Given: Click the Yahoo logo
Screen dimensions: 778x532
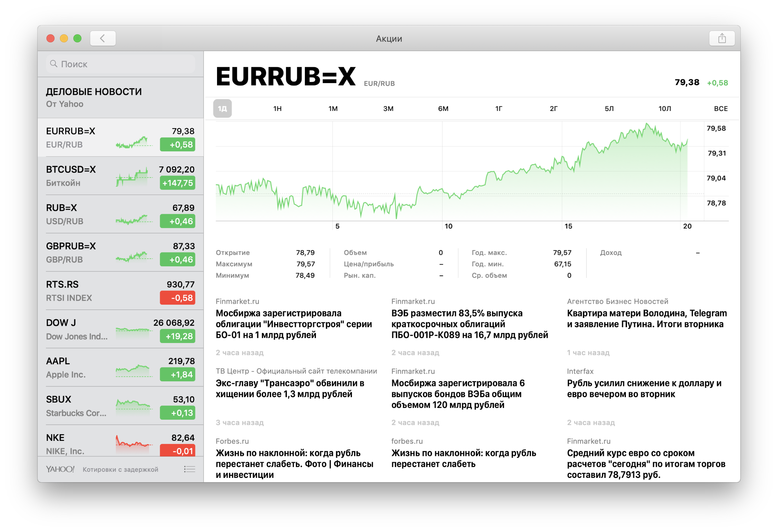Looking at the screenshot, I should click(x=60, y=469).
